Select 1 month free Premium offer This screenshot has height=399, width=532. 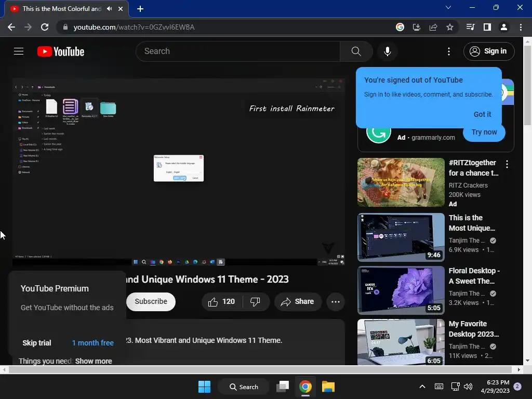pyautogui.click(x=92, y=343)
